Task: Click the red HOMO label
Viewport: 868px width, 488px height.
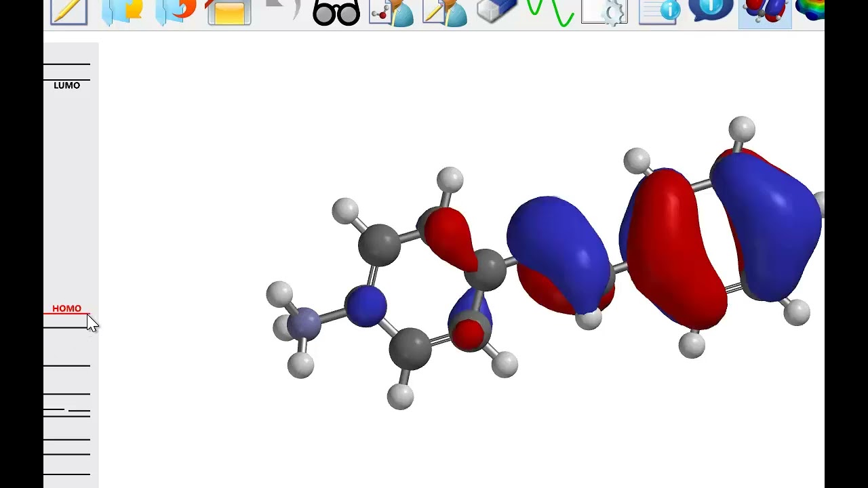Action: (x=66, y=308)
